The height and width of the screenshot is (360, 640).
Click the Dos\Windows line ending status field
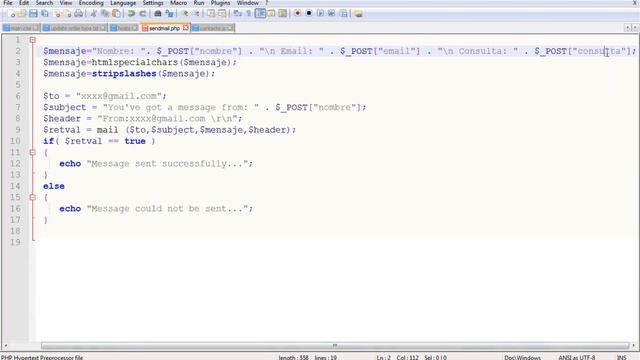(522, 358)
